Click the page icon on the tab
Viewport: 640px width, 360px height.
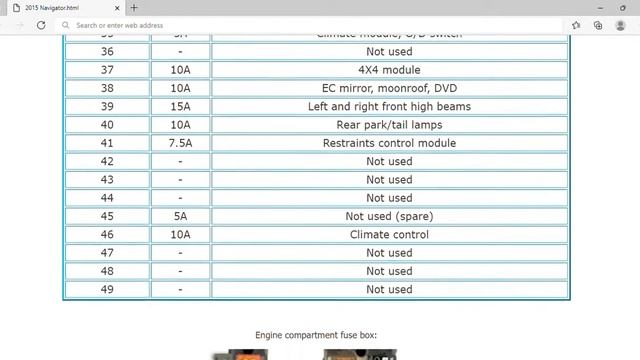tap(16, 8)
